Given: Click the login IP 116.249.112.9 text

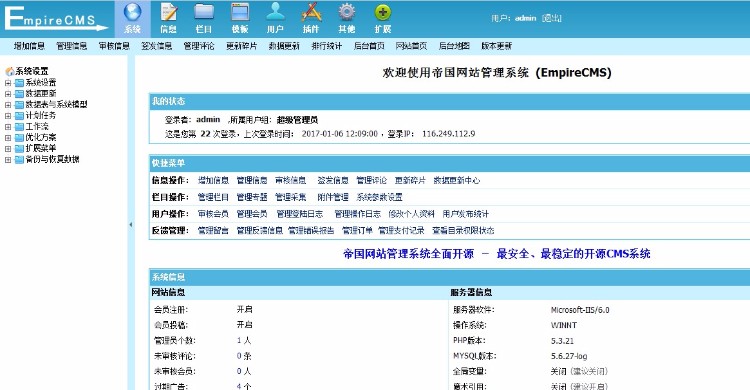Looking at the screenshot, I should 448,134.
